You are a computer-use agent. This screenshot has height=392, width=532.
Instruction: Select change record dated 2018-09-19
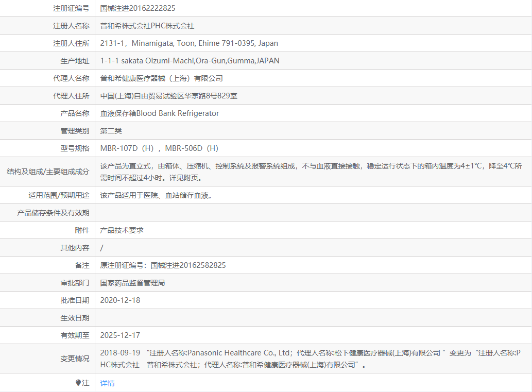click(311, 359)
